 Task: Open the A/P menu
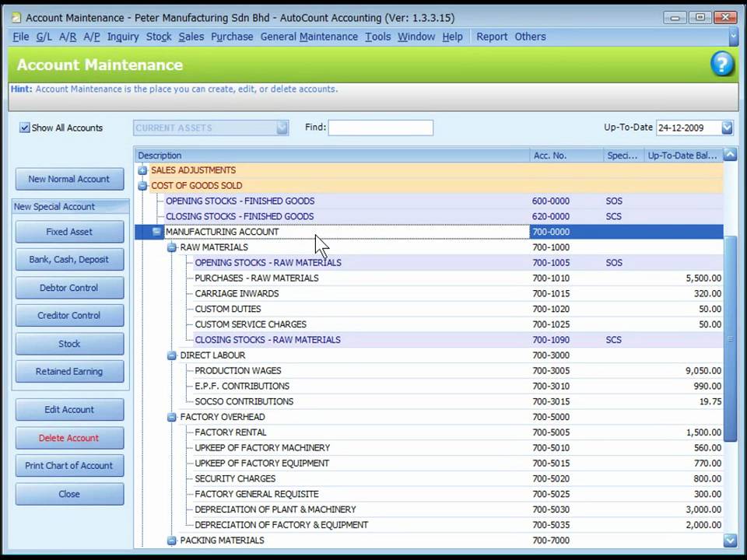pyautogui.click(x=92, y=37)
